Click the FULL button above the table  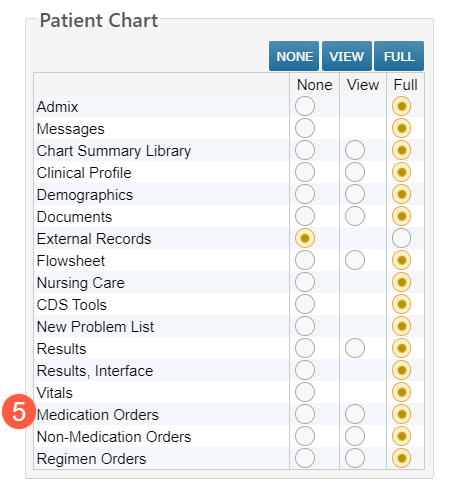point(399,56)
